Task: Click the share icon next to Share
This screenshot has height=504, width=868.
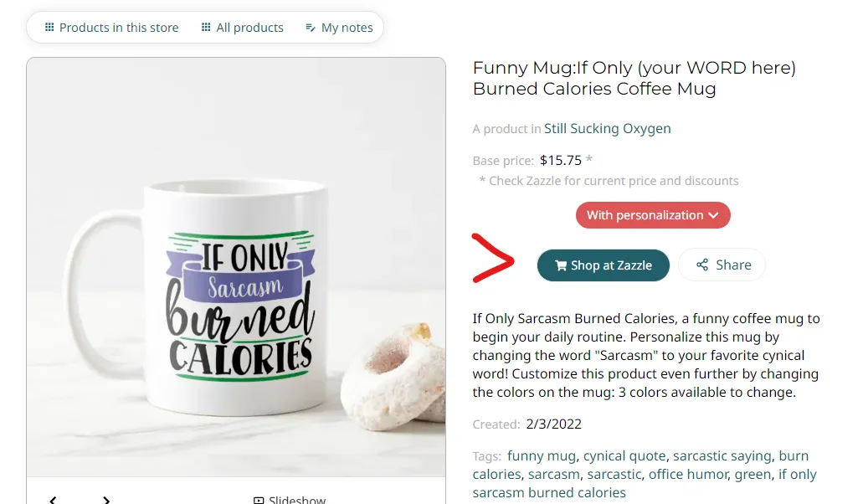Action: 702,265
